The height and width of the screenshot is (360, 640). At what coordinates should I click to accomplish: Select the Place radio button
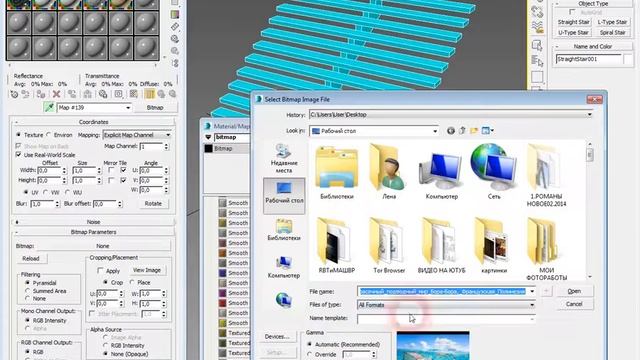point(132,282)
